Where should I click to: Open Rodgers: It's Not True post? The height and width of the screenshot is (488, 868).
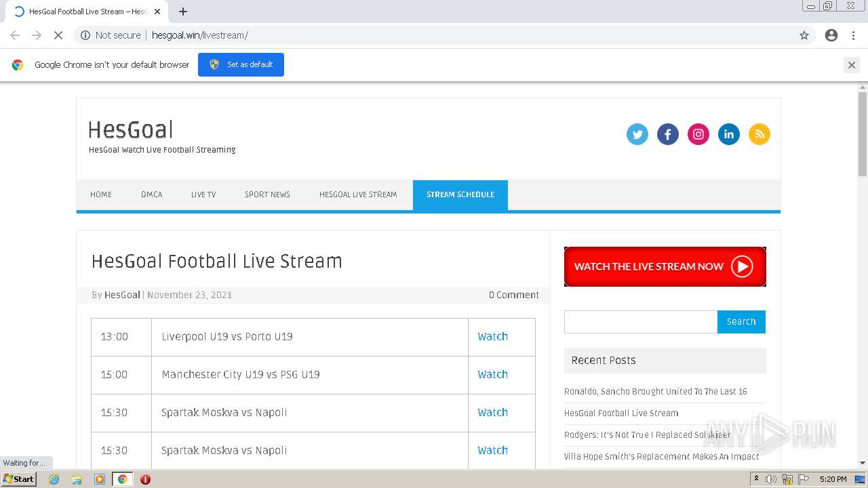tap(648, 435)
